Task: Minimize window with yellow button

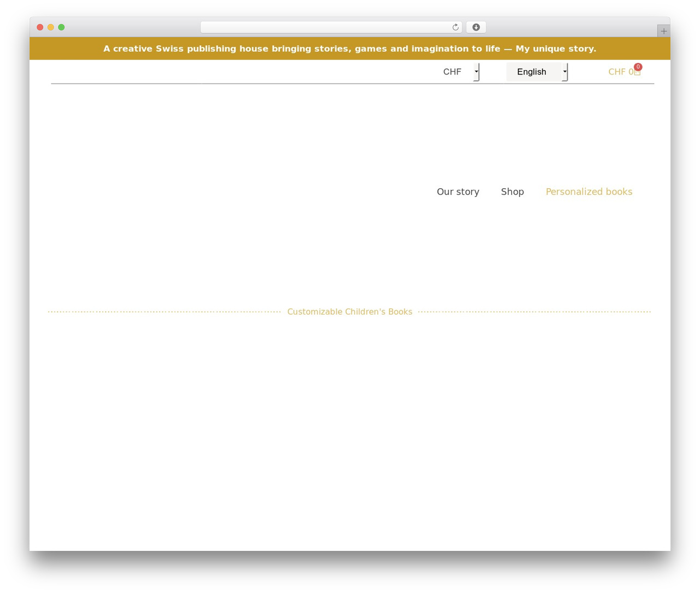Action: (x=51, y=27)
